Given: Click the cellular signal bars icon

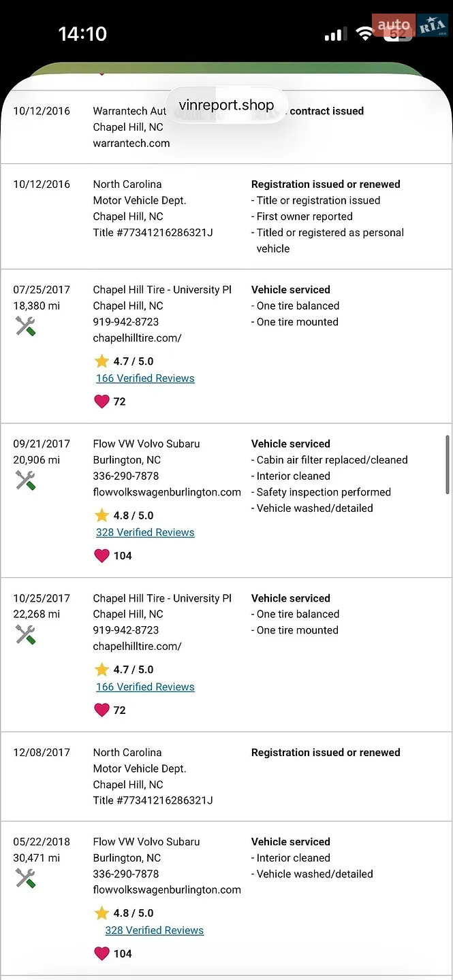Looking at the screenshot, I should coord(334,34).
